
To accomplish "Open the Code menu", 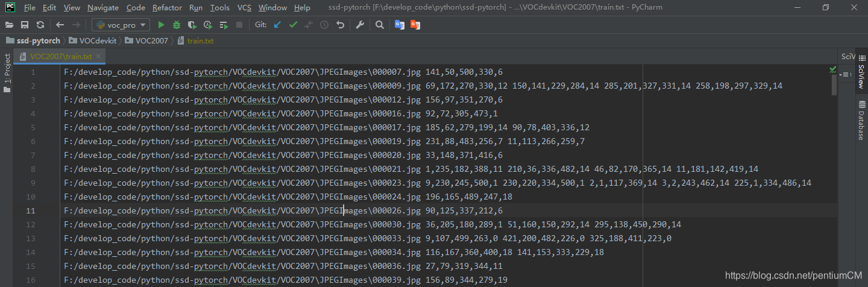I will coord(136,8).
